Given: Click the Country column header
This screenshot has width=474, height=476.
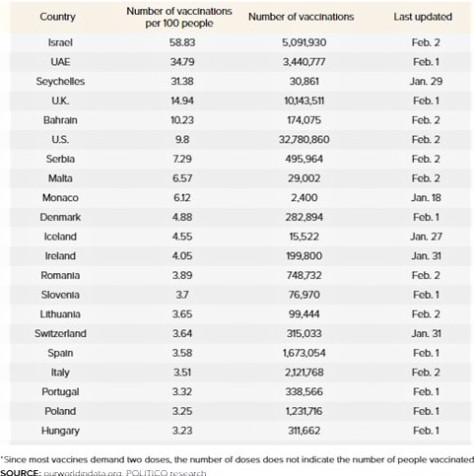Looking at the screenshot, I should point(57,17).
